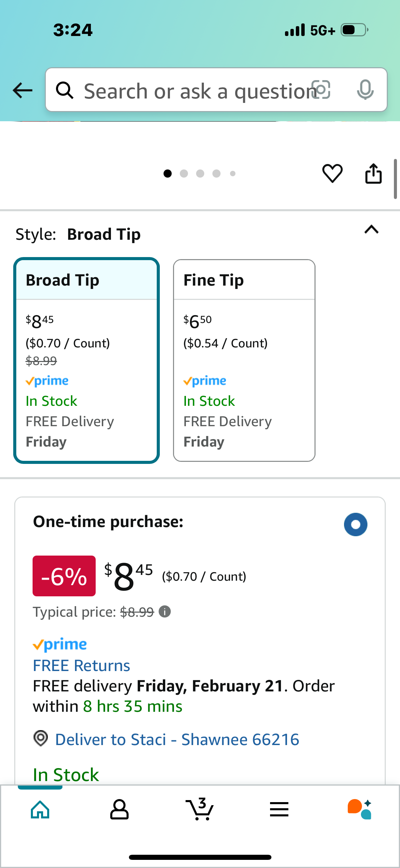The width and height of the screenshot is (400, 868).
Task: Tap the microphone voice search icon
Action: click(x=365, y=90)
